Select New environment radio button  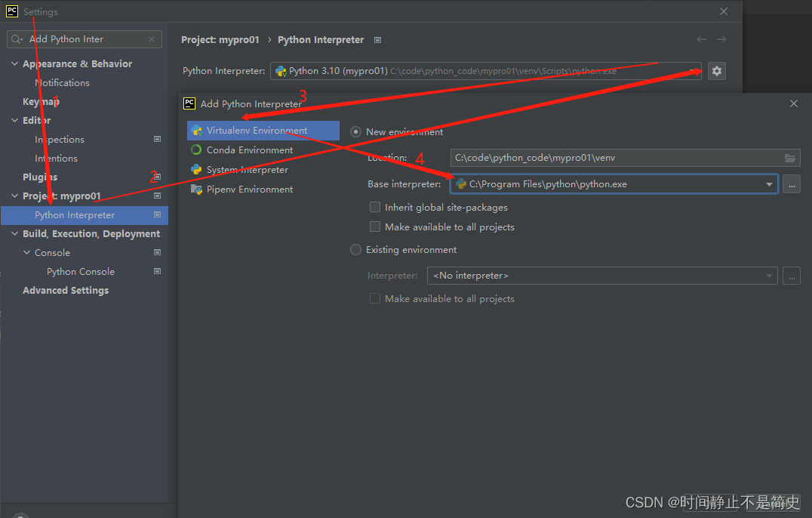tap(355, 132)
